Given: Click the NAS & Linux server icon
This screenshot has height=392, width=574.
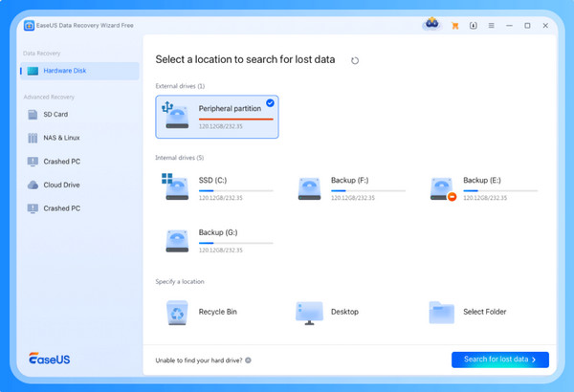Looking at the screenshot, I should 33,138.
